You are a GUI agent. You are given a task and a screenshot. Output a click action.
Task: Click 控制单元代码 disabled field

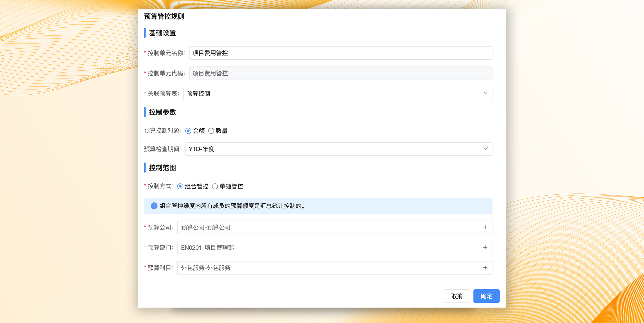(x=341, y=73)
